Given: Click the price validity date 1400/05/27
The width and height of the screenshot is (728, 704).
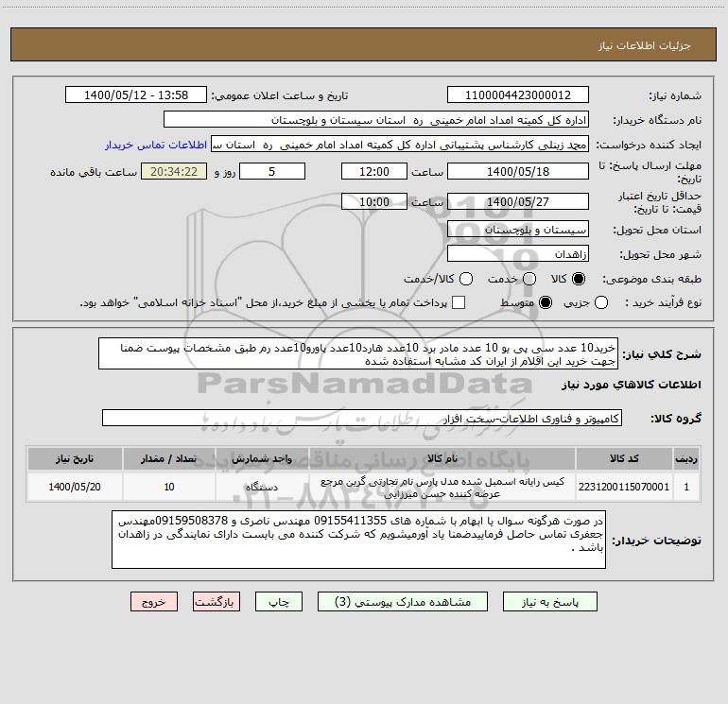Looking at the screenshot, I should 518,201.
